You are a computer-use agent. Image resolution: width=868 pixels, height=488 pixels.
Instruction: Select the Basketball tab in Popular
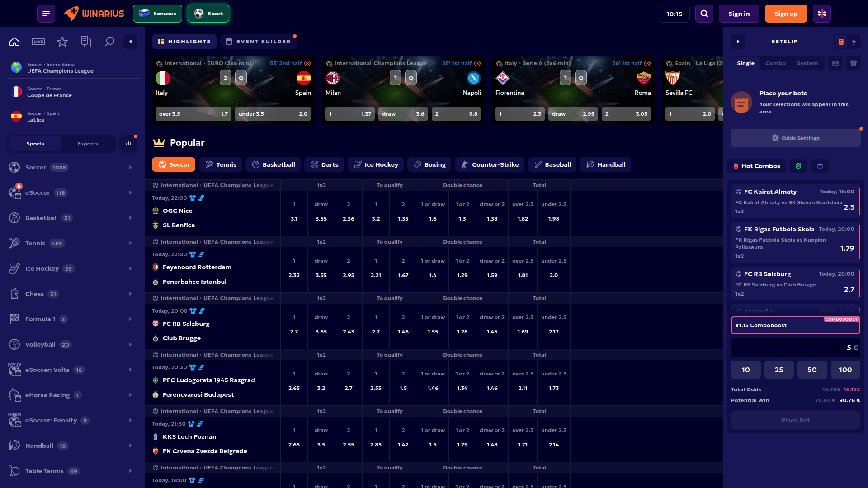pos(273,164)
